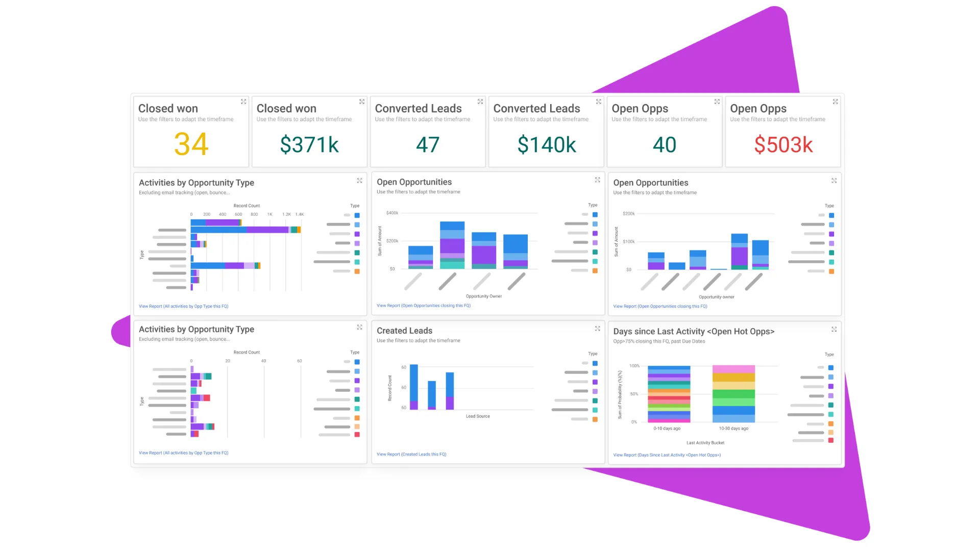Expand the Open Opps 40 widget

coord(717,102)
